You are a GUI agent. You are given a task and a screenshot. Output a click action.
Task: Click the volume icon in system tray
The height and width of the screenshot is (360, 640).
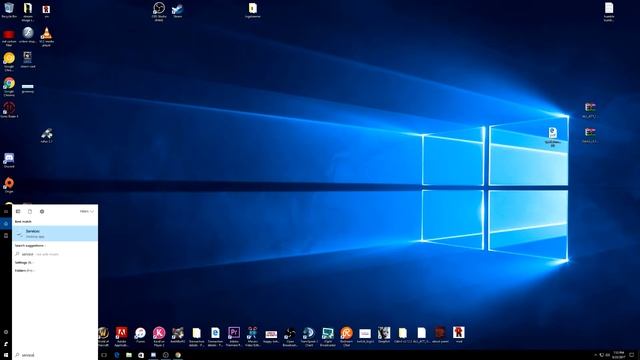(x=608, y=355)
